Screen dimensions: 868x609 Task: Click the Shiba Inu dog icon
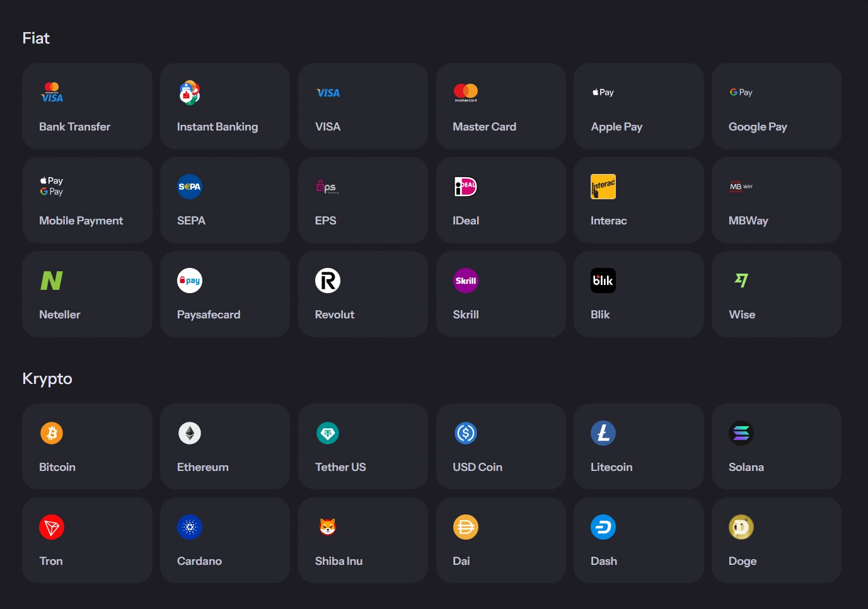(x=328, y=526)
